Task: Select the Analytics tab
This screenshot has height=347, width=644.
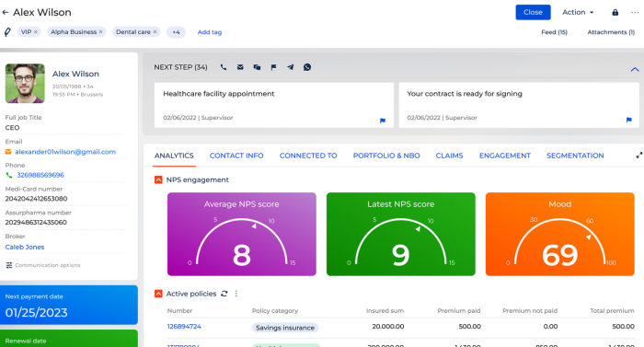Action: click(x=174, y=156)
